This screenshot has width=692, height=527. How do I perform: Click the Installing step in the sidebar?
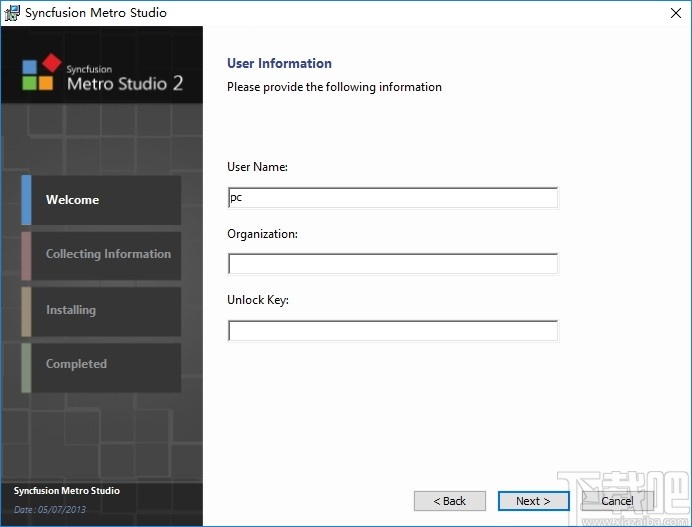[101, 310]
